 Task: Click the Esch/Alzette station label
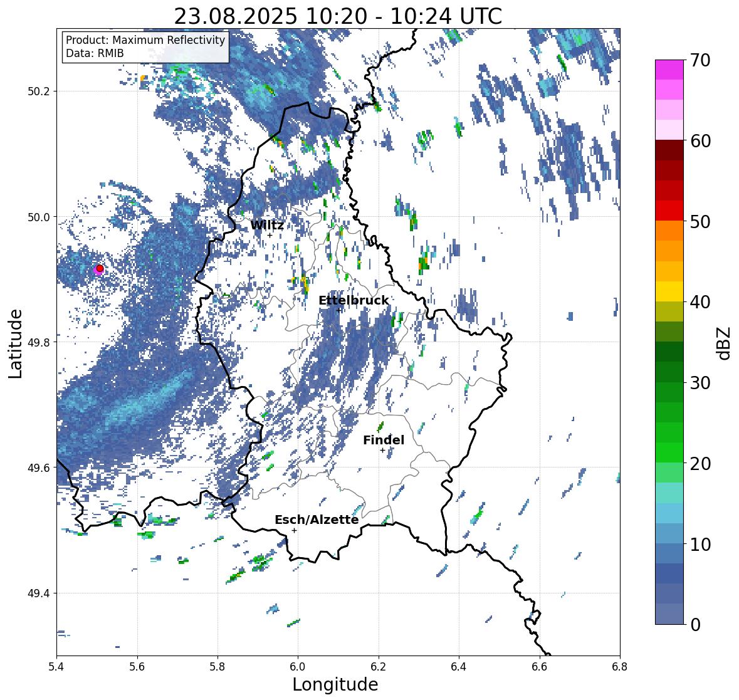(x=317, y=520)
